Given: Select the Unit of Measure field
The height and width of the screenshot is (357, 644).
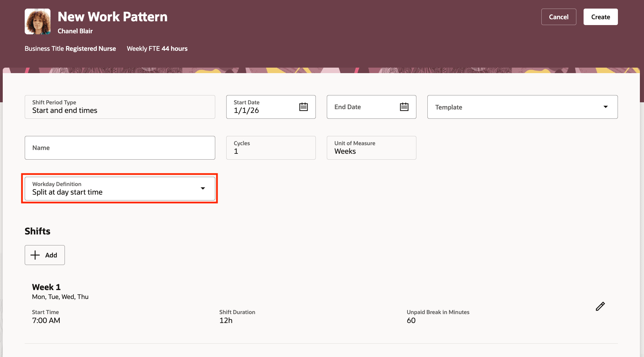Looking at the screenshot, I should 371,148.
